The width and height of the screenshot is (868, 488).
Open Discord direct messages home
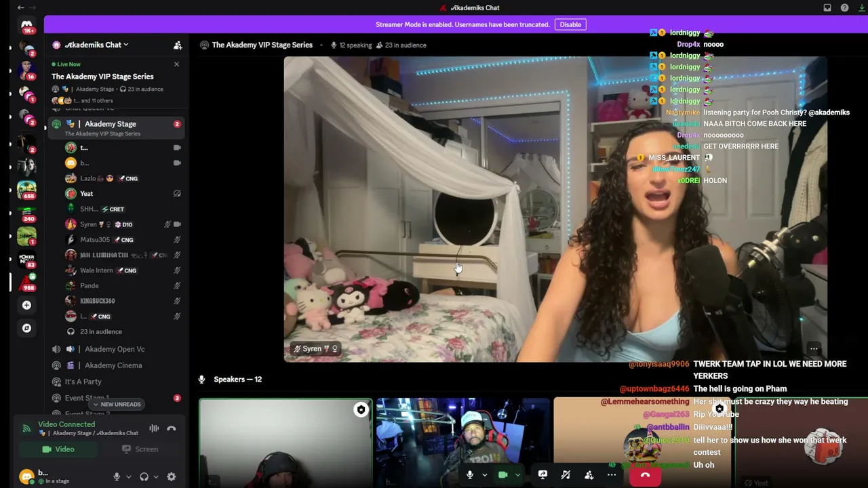pyautogui.click(x=26, y=25)
